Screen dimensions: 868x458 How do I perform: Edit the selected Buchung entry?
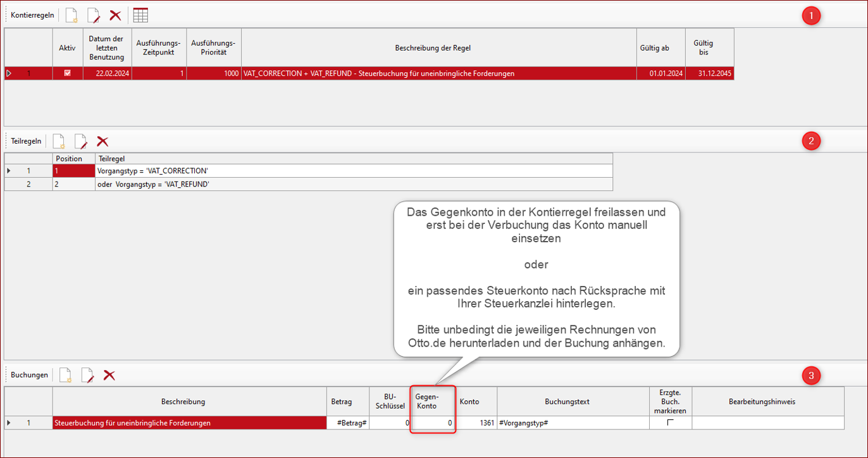87,375
